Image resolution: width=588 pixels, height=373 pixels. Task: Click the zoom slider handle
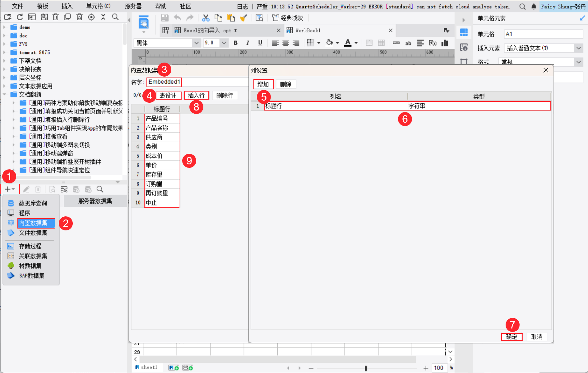click(366, 368)
